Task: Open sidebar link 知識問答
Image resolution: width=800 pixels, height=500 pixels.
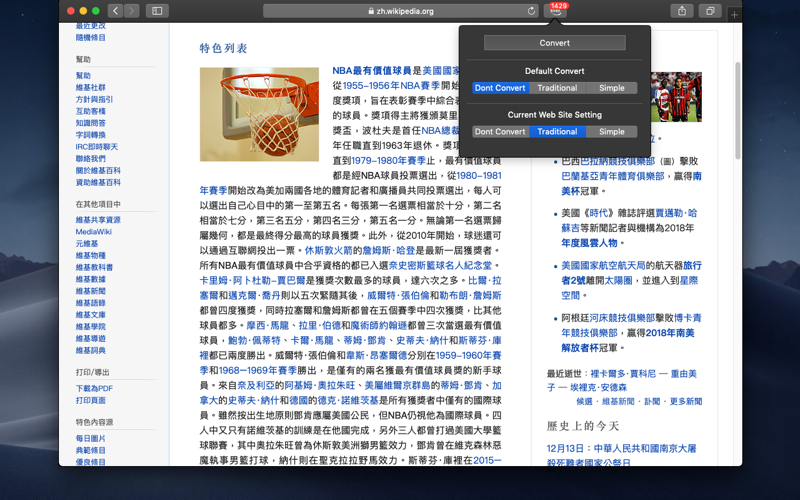Action: point(91,122)
